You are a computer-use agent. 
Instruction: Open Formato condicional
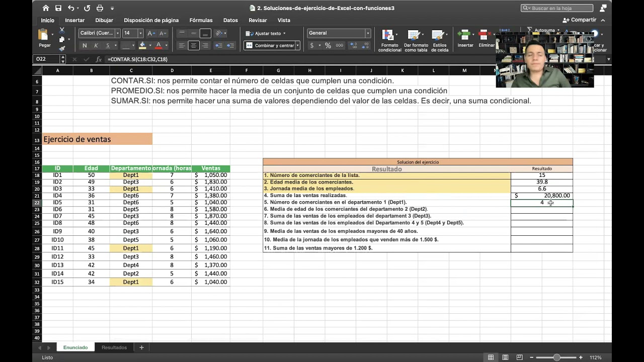click(x=390, y=40)
